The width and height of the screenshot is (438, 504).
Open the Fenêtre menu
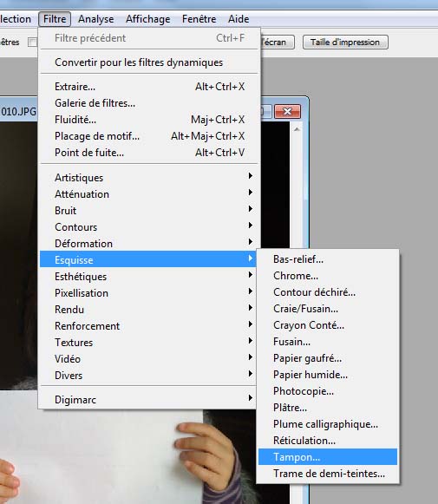point(199,19)
